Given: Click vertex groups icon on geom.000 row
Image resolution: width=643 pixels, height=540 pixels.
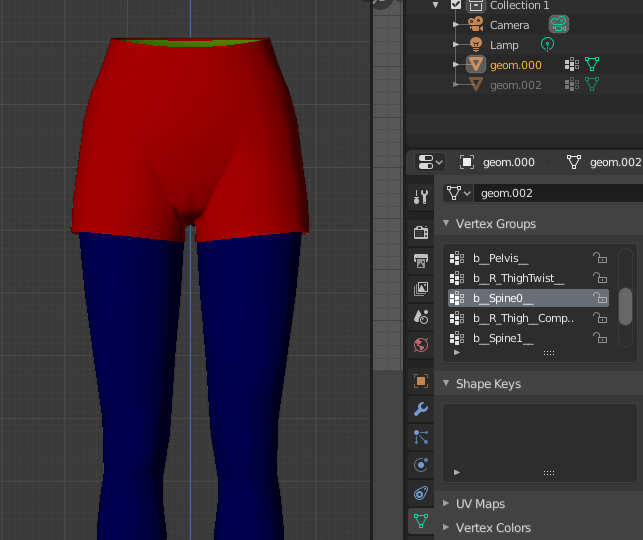Looking at the screenshot, I should coord(572,64).
